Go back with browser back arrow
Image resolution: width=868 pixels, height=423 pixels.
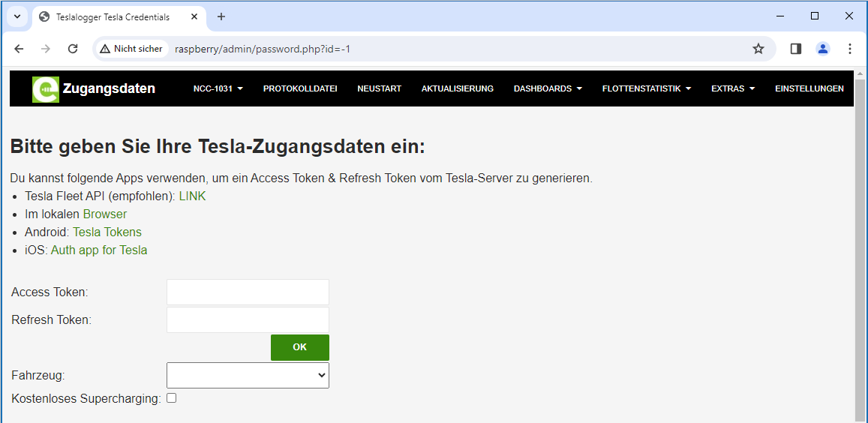pos(19,49)
